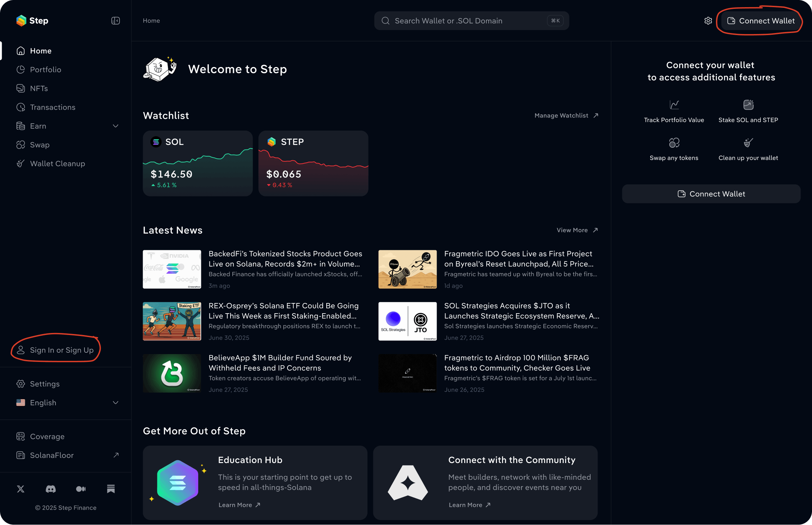Click the Track Portfolio Value icon
The image size is (812, 525).
pyautogui.click(x=674, y=105)
